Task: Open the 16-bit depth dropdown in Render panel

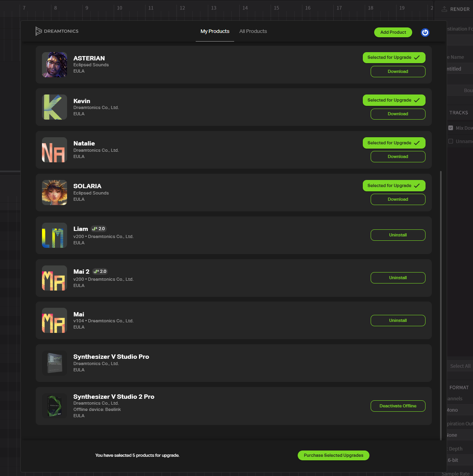Action: pos(460,460)
